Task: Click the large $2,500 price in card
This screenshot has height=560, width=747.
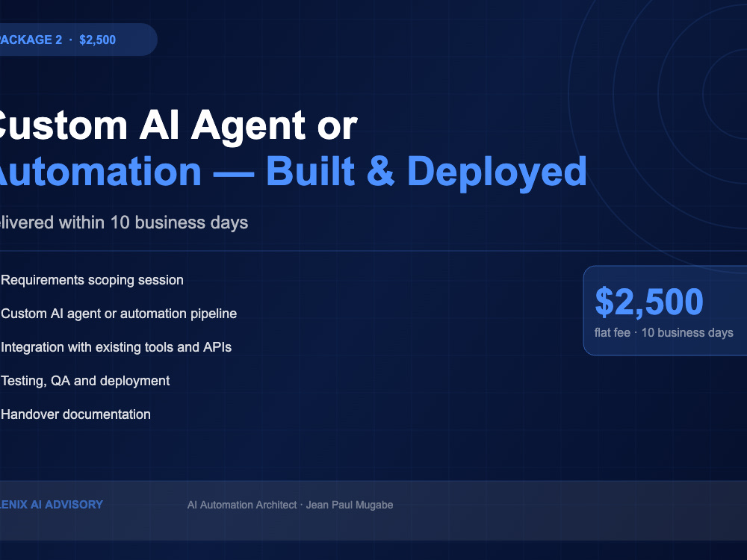Action: (649, 302)
